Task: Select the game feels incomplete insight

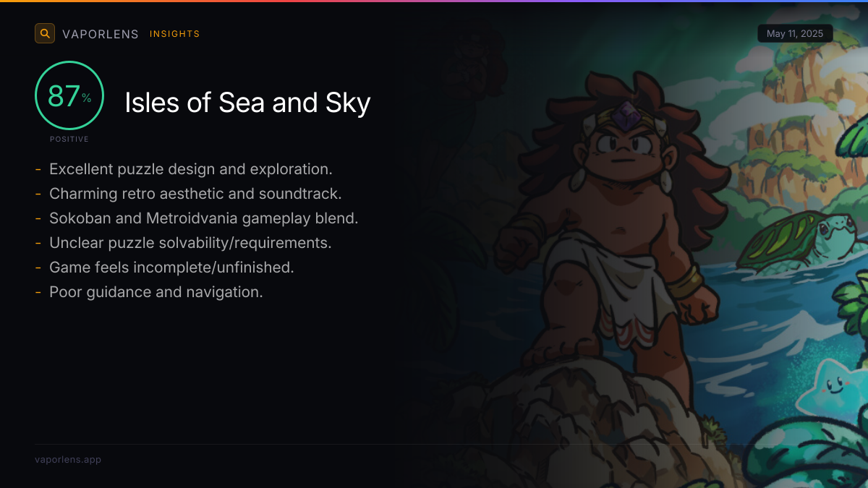Action: click(x=171, y=267)
